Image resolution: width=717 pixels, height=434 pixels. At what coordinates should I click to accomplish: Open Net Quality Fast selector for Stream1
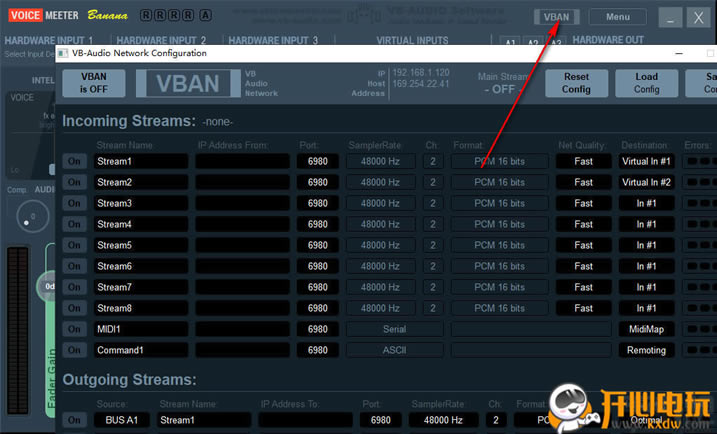pyautogui.click(x=583, y=161)
